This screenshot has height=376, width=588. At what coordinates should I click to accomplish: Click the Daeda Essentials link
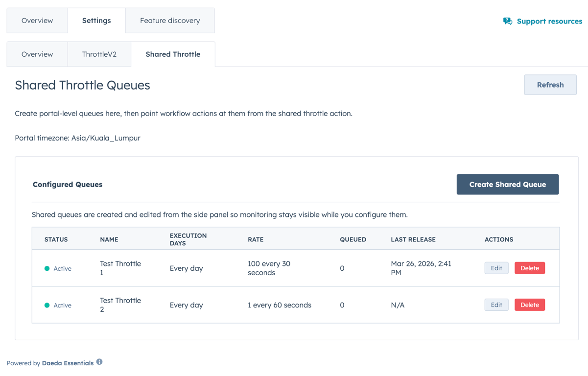click(x=68, y=363)
